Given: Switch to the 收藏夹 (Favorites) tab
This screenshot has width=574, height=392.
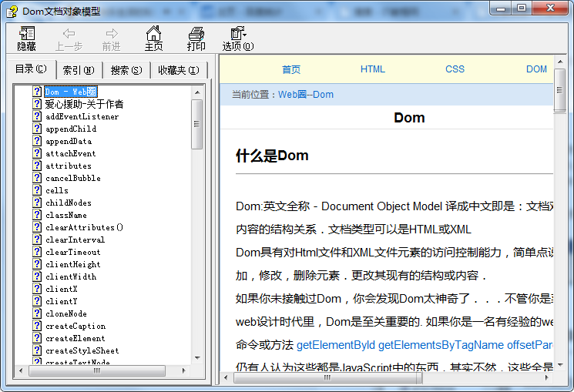Looking at the screenshot, I should pyautogui.click(x=178, y=70).
